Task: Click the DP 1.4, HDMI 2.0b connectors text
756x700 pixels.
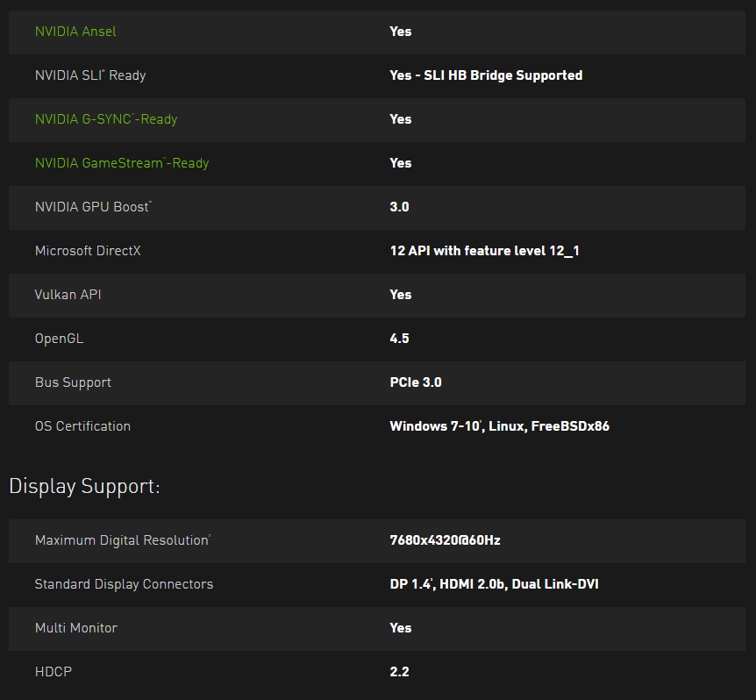Action: (494, 584)
